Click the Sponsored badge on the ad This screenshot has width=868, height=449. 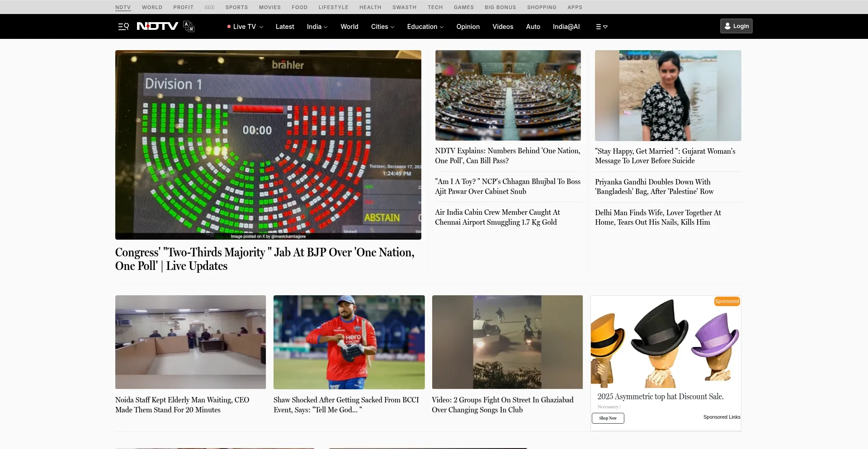click(x=726, y=302)
